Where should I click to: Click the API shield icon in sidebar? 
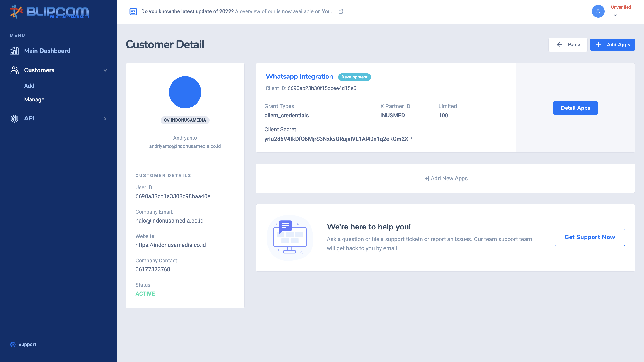pyautogui.click(x=15, y=118)
